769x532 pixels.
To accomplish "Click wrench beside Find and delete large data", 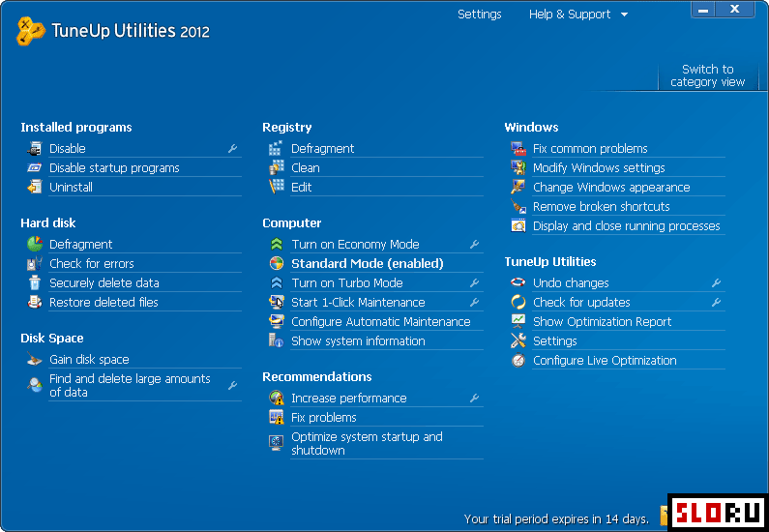I will [233, 385].
